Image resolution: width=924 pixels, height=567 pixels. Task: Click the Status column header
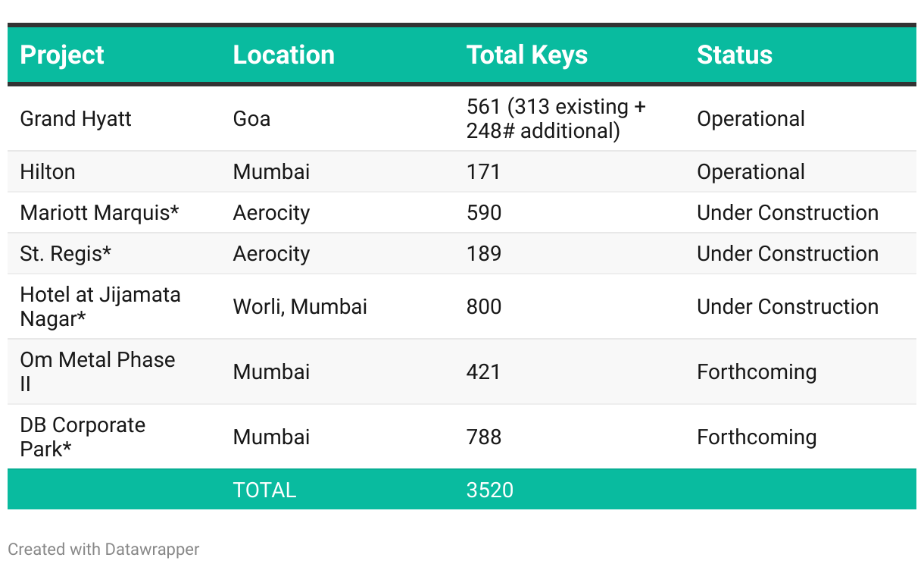pyautogui.click(x=734, y=55)
